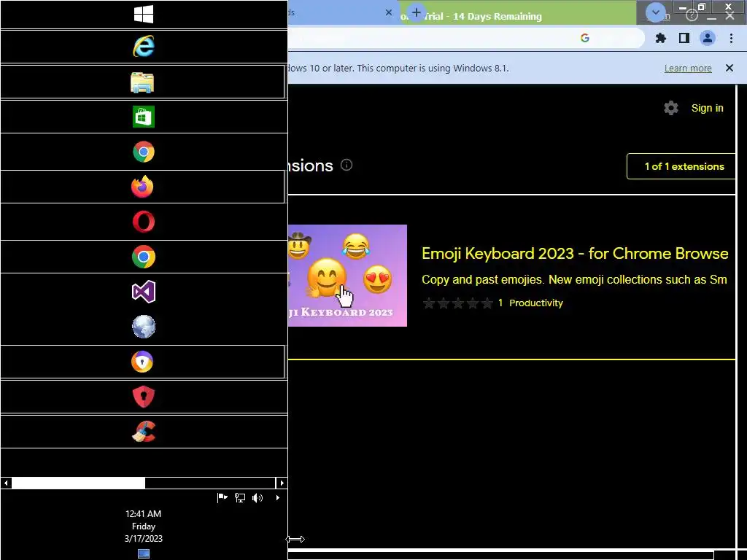The height and width of the screenshot is (560, 747).
Task: Open a new Chrome tab with the plus button
Action: 416,12
